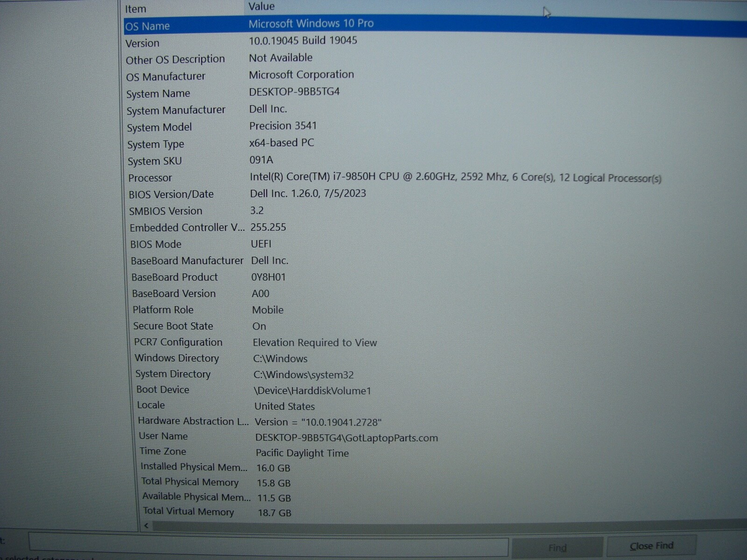Click the Intel Core i7-9850H processor value

[455, 177]
